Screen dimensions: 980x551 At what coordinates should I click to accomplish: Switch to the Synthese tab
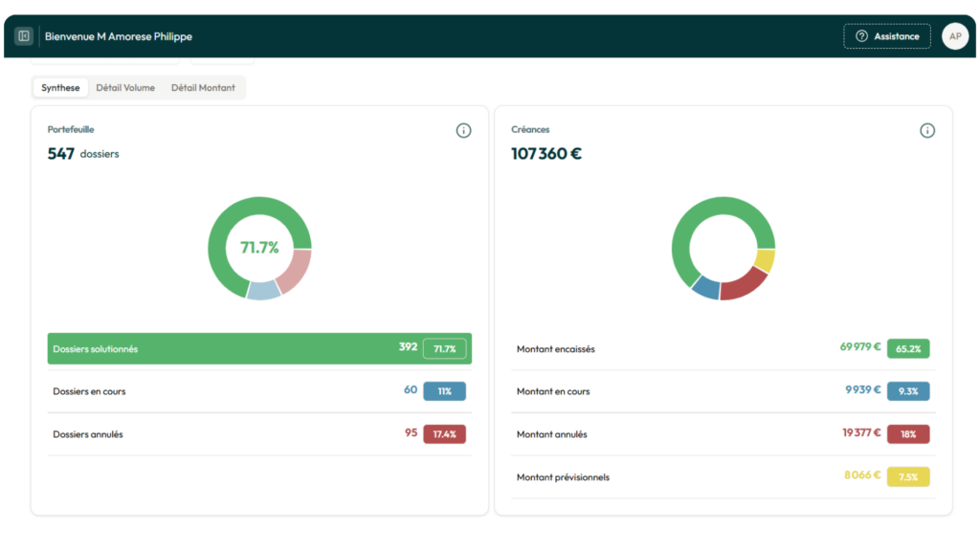(60, 88)
